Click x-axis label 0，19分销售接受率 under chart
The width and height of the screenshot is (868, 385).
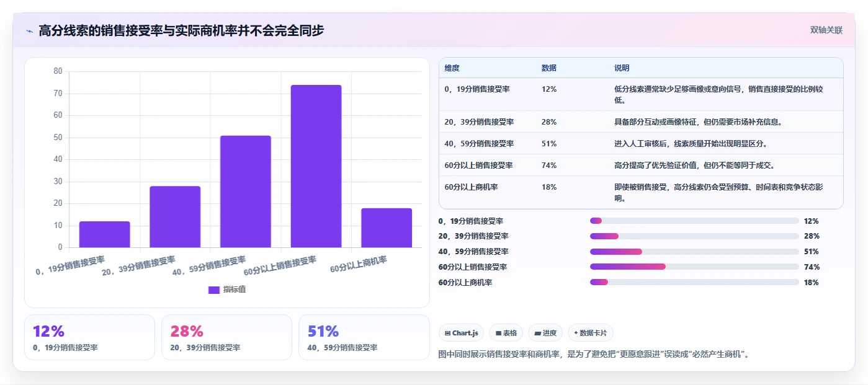tap(70, 265)
